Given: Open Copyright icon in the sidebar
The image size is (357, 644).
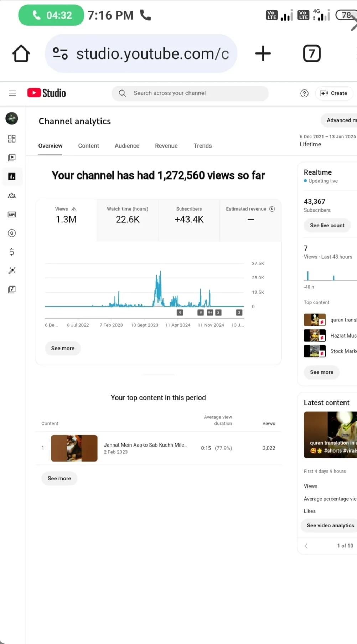Looking at the screenshot, I should (12, 233).
